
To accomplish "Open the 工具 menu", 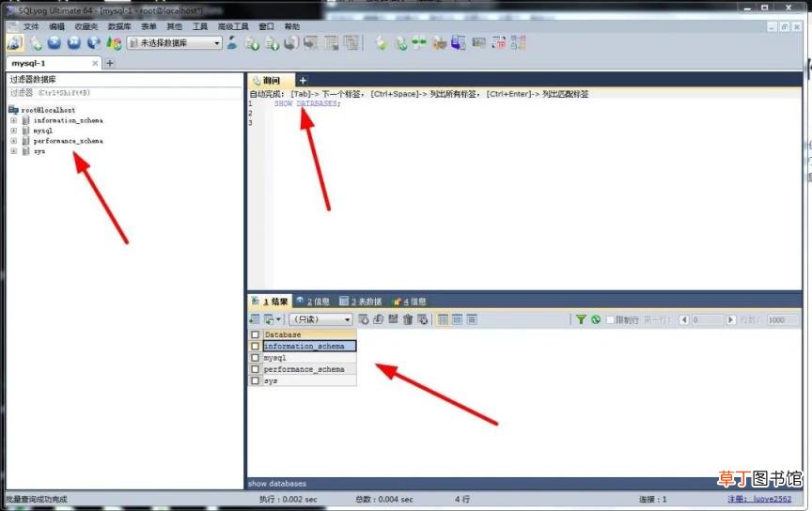I will click(200, 26).
